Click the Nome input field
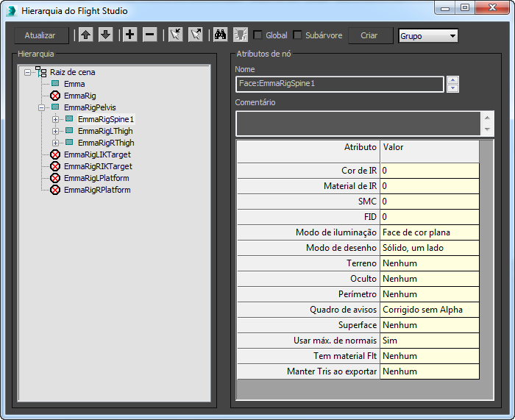 tap(340, 84)
